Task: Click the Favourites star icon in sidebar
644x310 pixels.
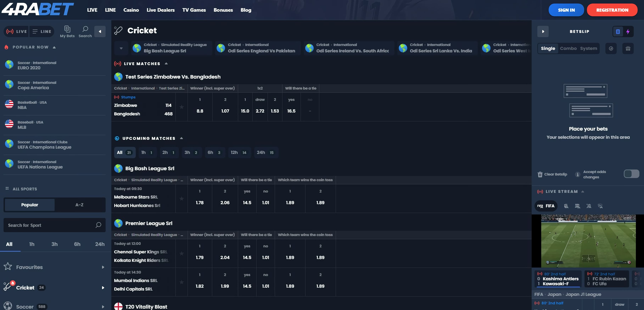Action: tap(8, 266)
